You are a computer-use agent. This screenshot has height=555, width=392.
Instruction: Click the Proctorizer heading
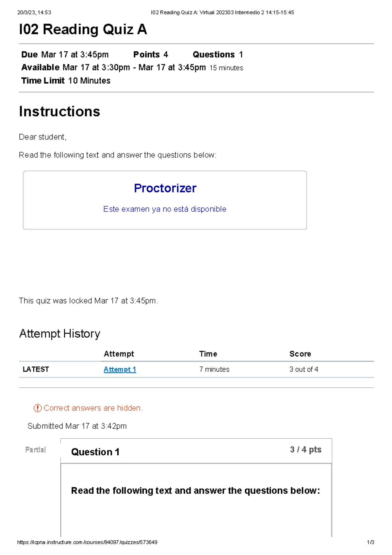(x=165, y=188)
